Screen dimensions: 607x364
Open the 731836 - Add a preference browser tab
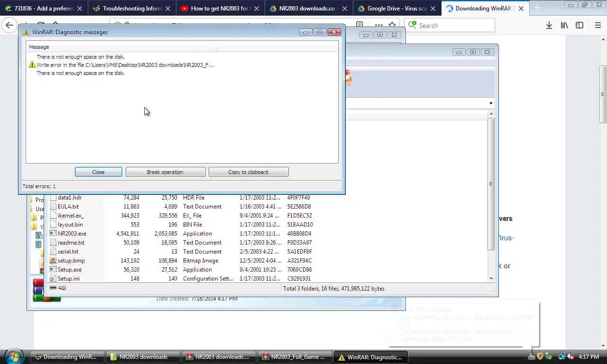[44, 9]
